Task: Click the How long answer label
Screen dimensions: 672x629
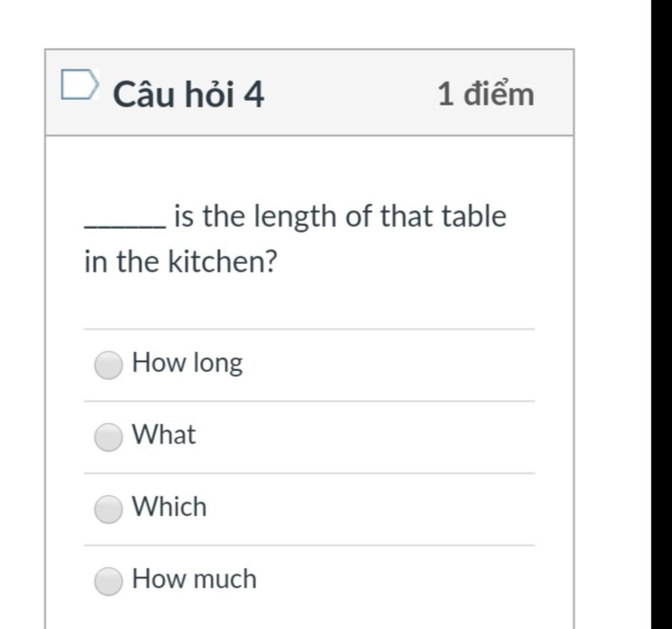Action: pos(187,364)
